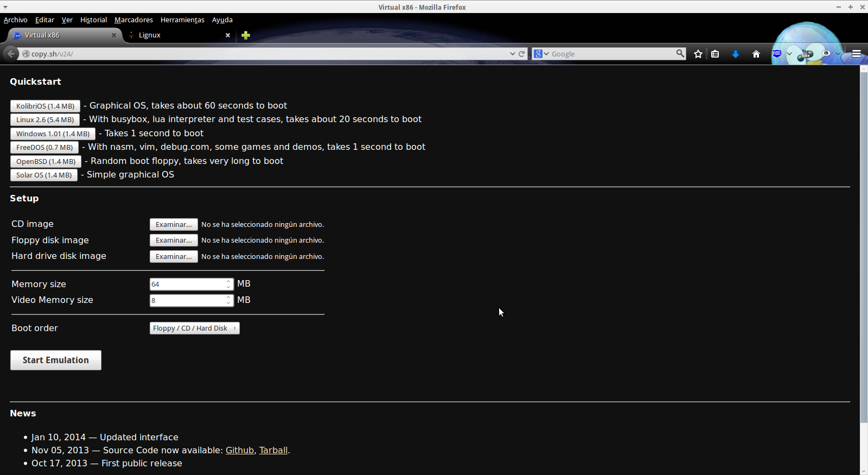Switch to the Lignux tab
868x475 pixels.
point(178,35)
